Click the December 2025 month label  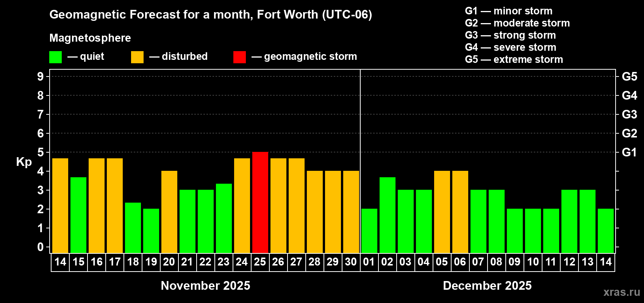(487, 286)
